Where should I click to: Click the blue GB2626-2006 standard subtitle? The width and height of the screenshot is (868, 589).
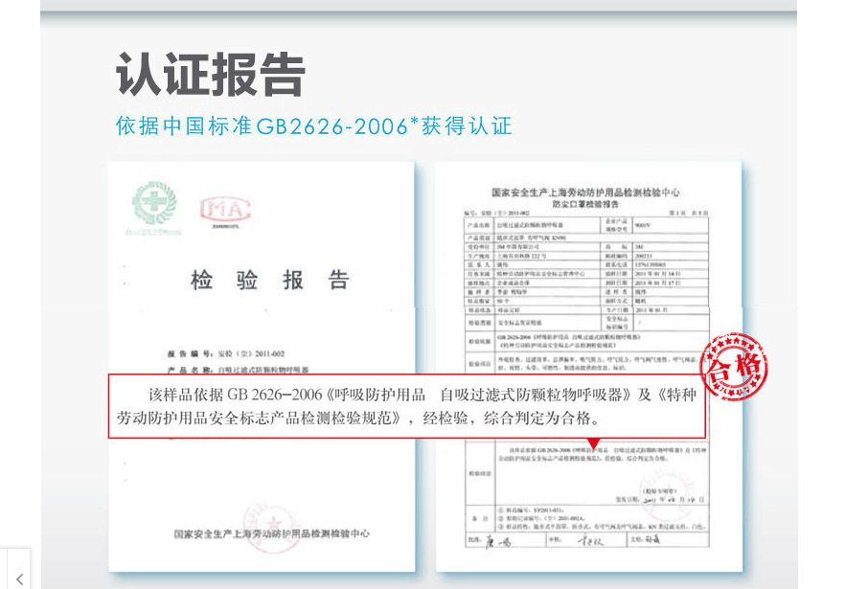coord(313,125)
